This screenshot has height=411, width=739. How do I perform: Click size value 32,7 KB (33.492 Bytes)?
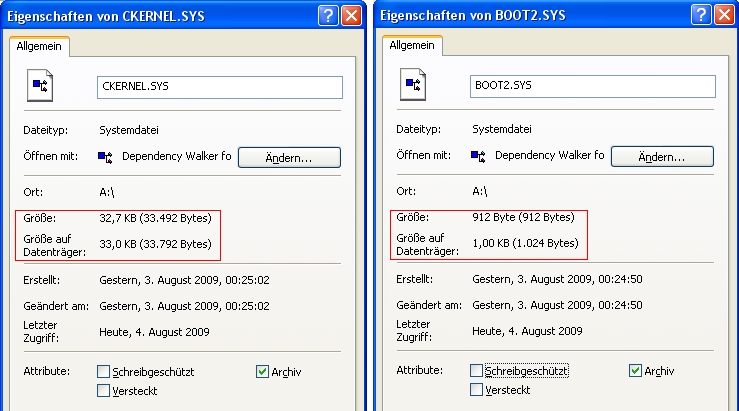(x=156, y=218)
